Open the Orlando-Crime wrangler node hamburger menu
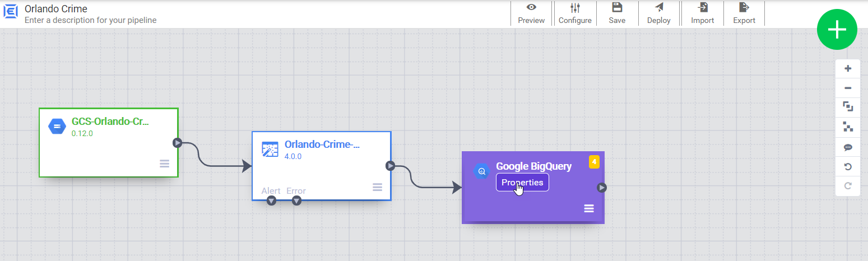The width and height of the screenshot is (868, 261). 377,187
